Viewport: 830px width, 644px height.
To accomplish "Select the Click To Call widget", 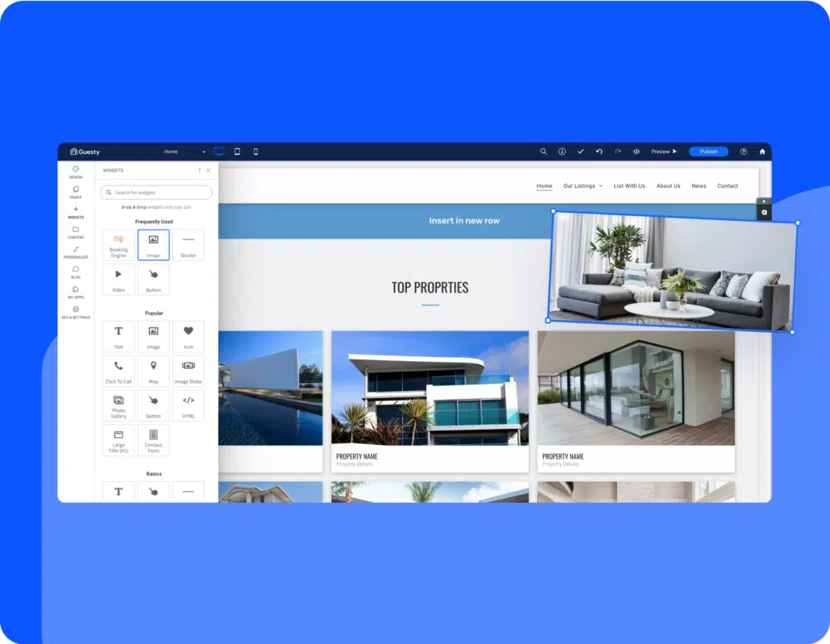I will (118, 372).
